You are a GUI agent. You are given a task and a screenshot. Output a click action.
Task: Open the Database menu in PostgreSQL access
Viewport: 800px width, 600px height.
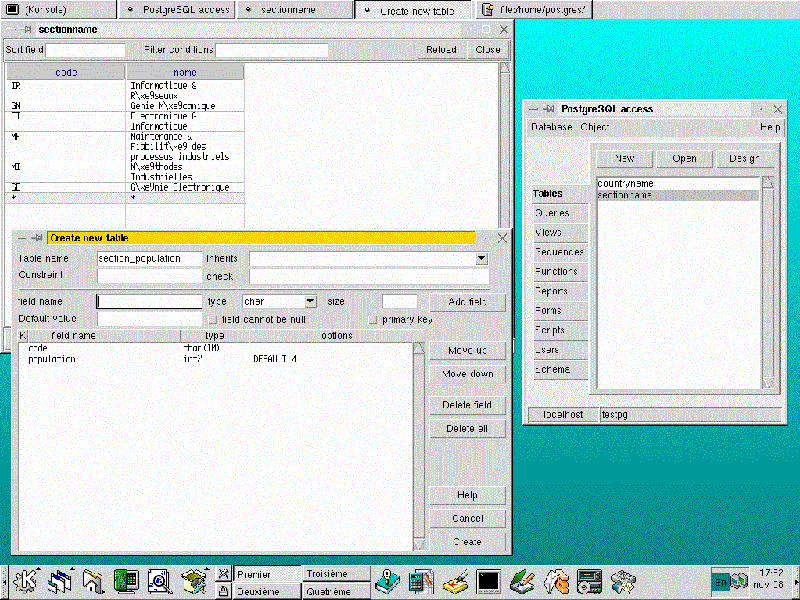click(551, 127)
